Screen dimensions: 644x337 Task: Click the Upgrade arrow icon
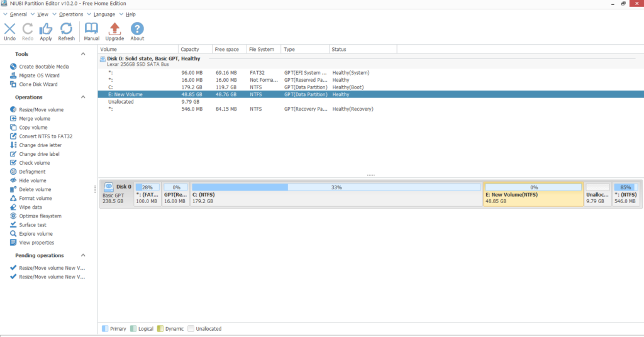[x=114, y=31]
